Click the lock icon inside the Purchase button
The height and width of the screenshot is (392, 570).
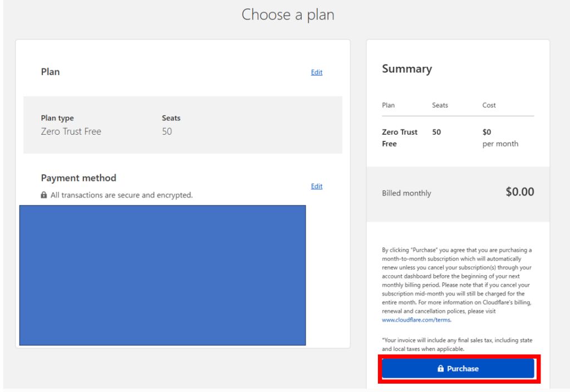[440, 369]
